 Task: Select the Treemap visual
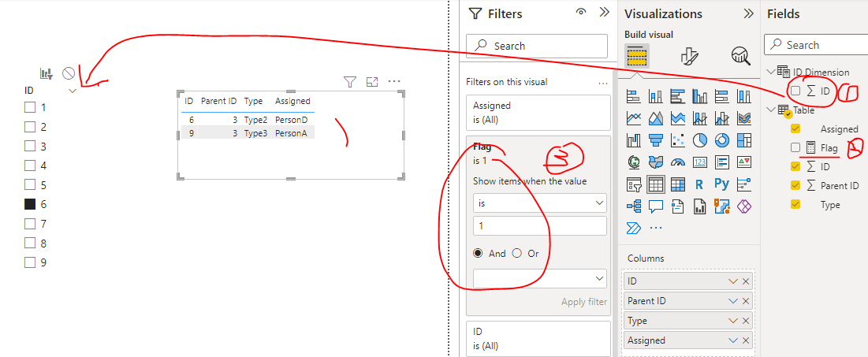pos(744,140)
